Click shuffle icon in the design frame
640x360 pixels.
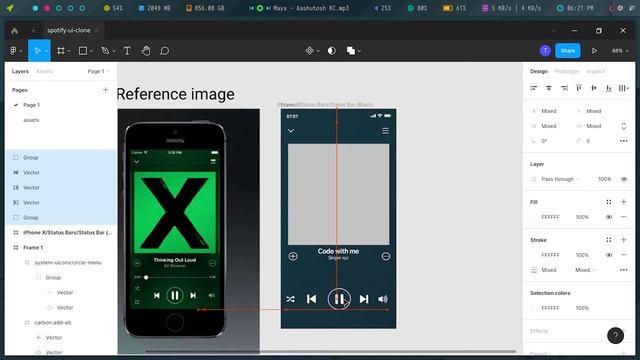click(x=290, y=299)
